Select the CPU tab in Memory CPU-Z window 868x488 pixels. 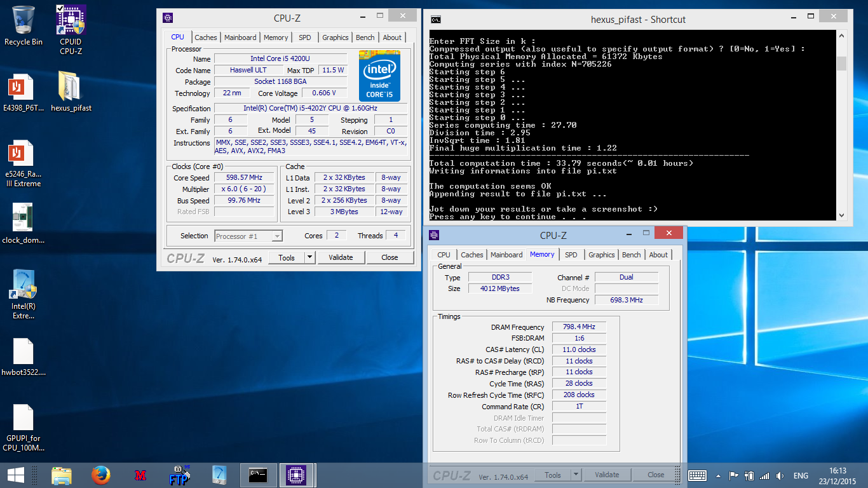[x=444, y=255]
